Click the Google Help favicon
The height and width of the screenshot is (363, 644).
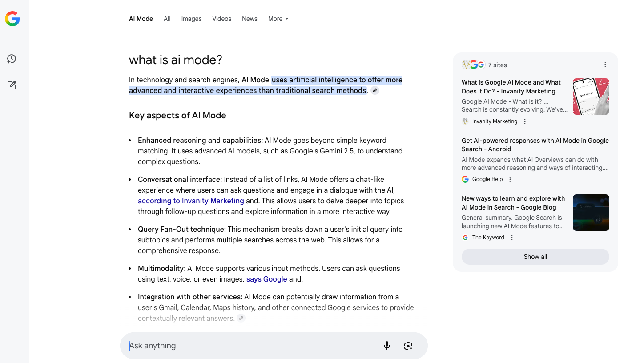[x=465, y=179]
